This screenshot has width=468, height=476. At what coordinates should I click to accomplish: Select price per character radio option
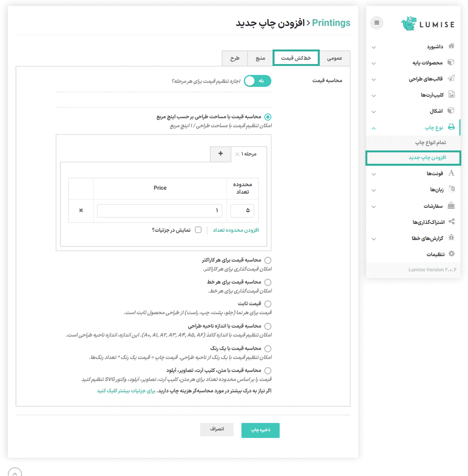(x=268, y=260)
